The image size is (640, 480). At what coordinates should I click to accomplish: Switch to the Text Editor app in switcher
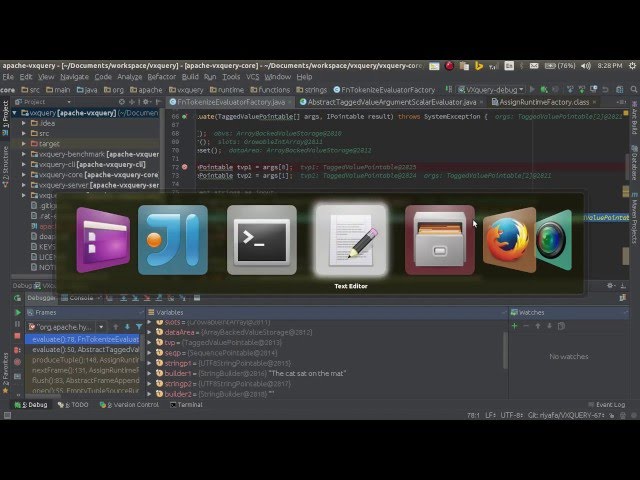pos(351,240)
